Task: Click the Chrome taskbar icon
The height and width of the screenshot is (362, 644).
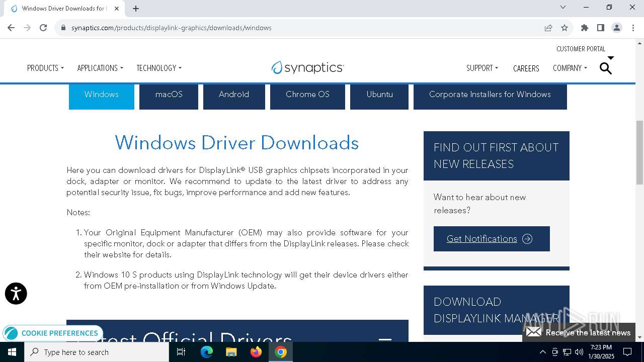Action: pyautogui.click(x=281, y=352)
